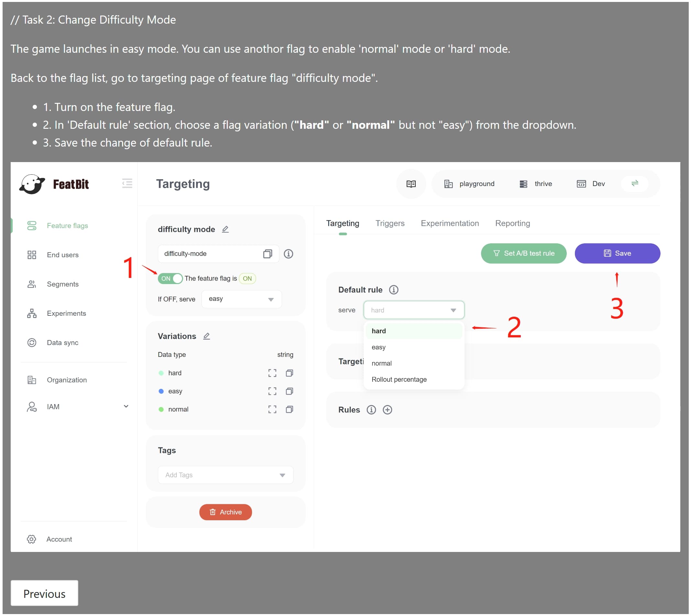The height and width of the screenshot is (616, 691).
Task: Open the documentation book icon
Action: [411, 184]
